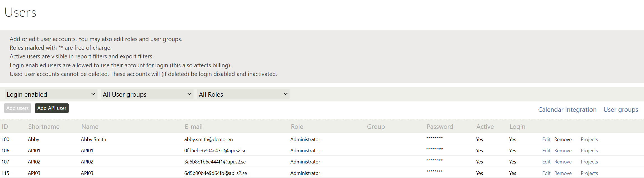Screen dimensions: 644x178
Task: Open Projects for Abby Smith
Action: pos(589,139)
